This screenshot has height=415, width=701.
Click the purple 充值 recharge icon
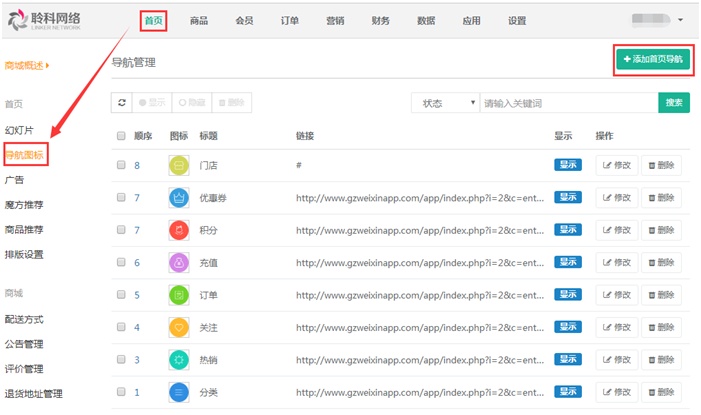click(x=179, y=263)
